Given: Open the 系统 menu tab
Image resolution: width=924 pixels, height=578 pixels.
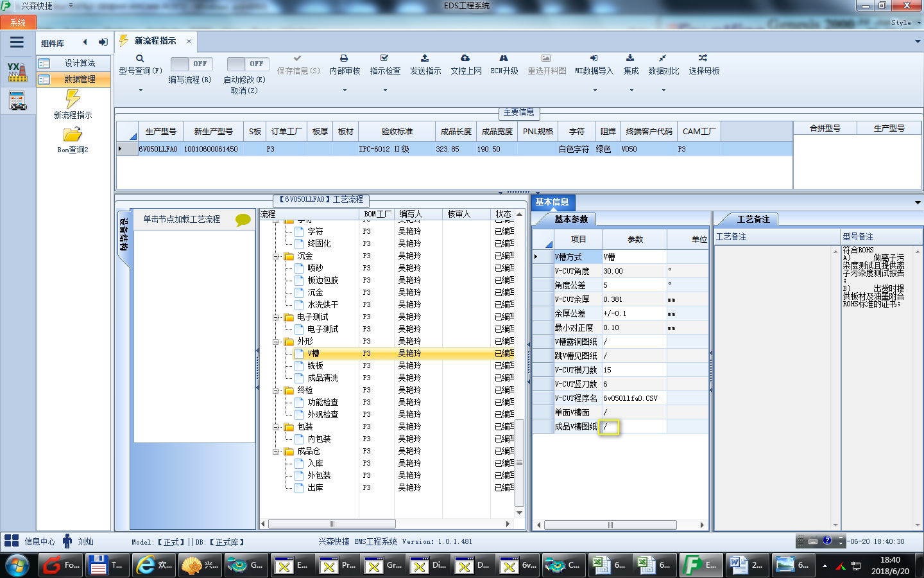Looking at the screenshot, I should pos(18,22).
